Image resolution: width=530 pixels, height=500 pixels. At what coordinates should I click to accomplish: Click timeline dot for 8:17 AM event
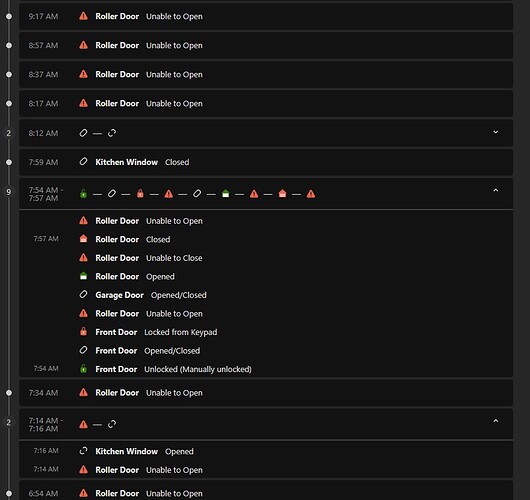tap(9, 103)
